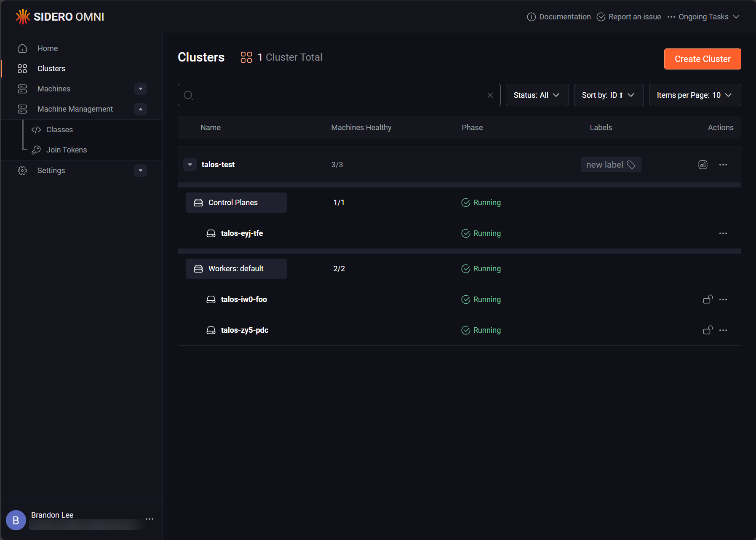Collapse Machine Management submenu arrow

(x=141, y=109)
